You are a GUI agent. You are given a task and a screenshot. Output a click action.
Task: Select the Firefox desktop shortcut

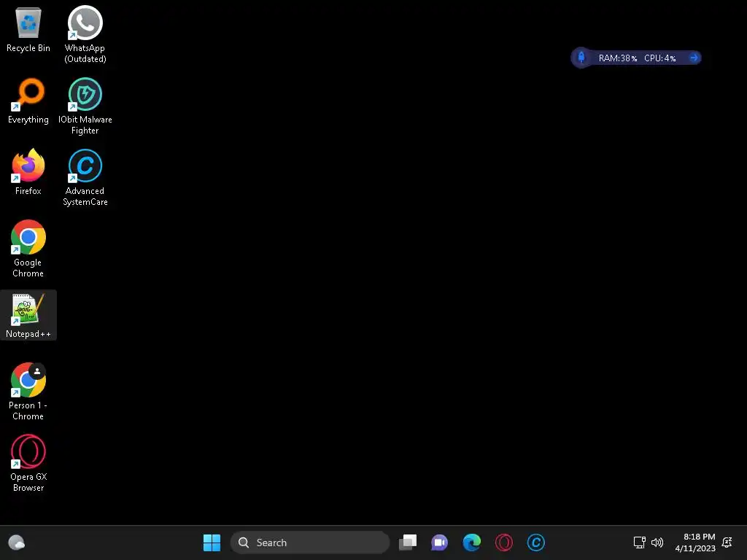click(x=28, y=172)
